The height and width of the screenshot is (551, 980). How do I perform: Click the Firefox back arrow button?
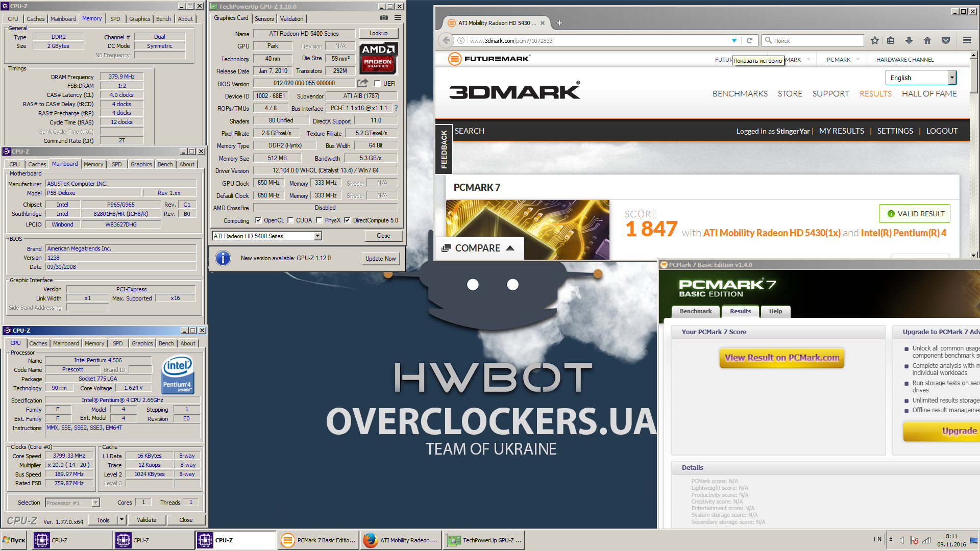447,40
